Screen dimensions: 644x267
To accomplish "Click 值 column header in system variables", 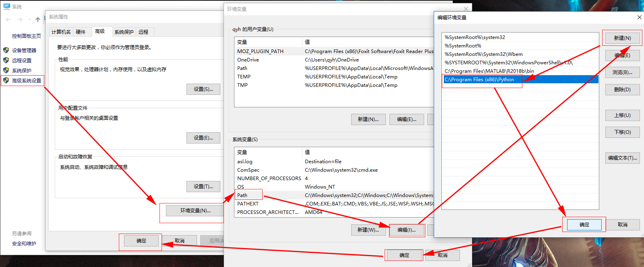I will click(x=368, y=152).
